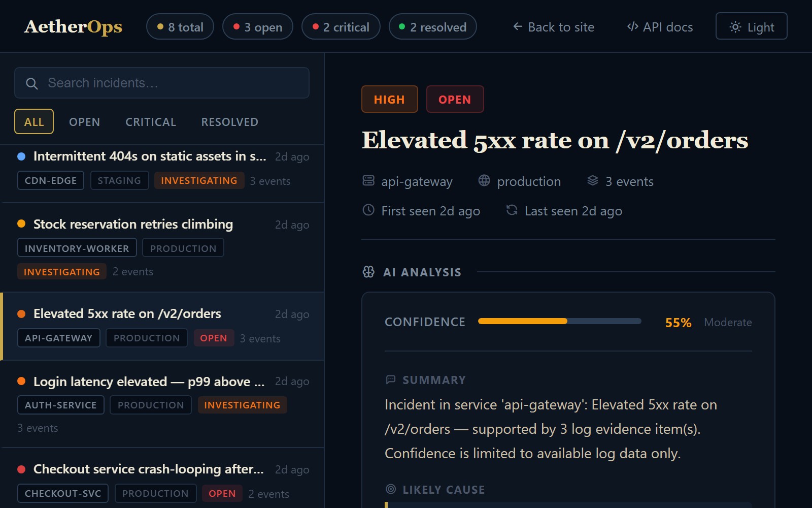Switch to the CRITICAL filter tab
812x508 pixels.
point(151,122)
